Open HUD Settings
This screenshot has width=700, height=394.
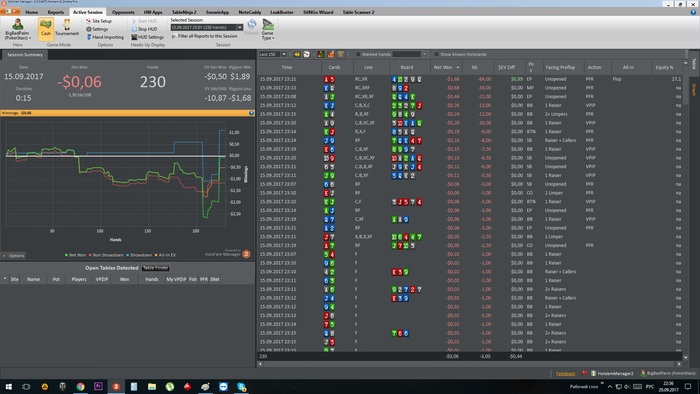point(147,37)
